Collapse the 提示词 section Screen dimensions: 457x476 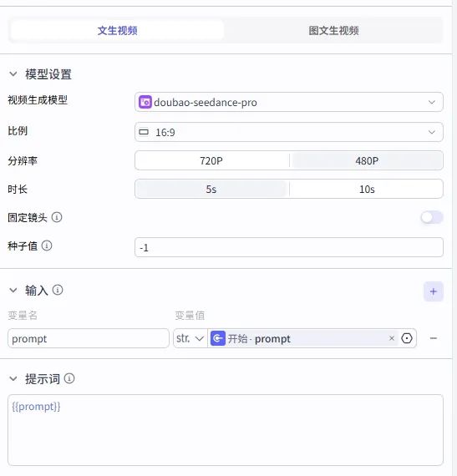tap(13, 378)
